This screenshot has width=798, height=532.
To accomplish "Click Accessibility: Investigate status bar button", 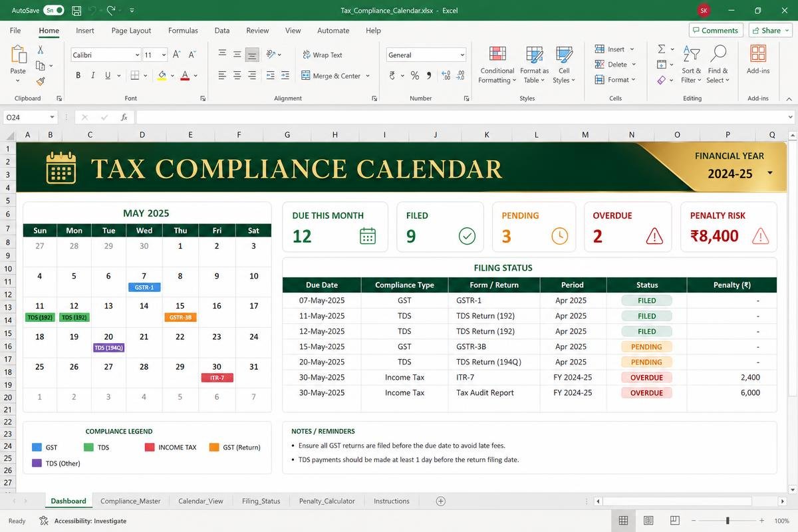I will pyautogui.click(x=83, y=521).
